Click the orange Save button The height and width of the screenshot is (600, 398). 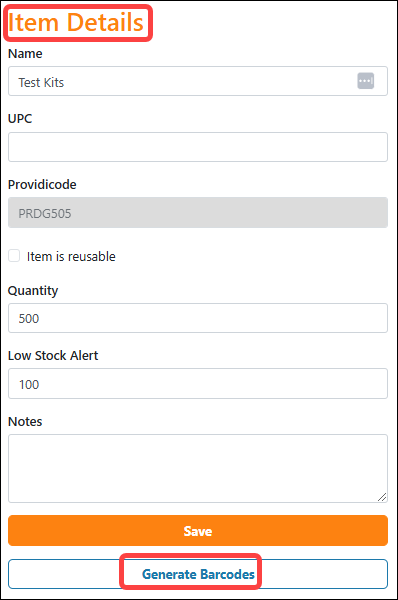pyautogui.click(x=198, y=530)
